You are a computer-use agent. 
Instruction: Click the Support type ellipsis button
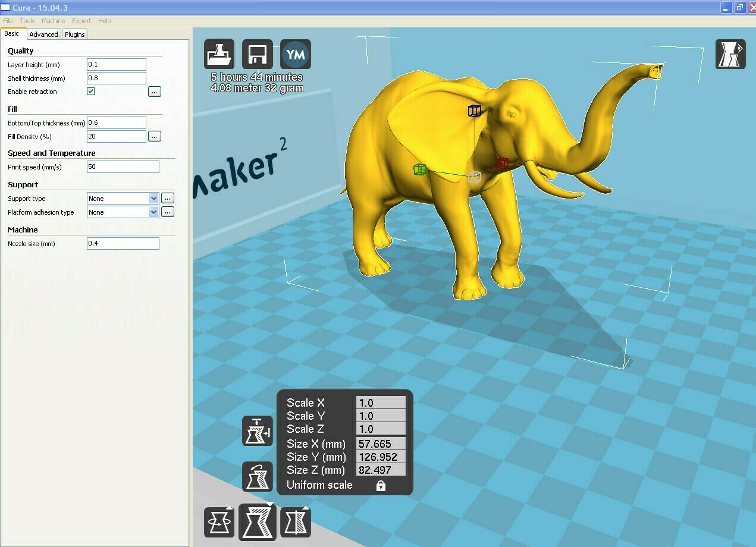tap(168, 199)
